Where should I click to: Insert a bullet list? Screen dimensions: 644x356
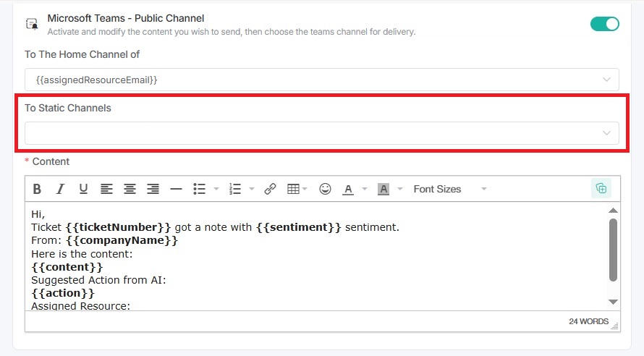tap(199, 189)
